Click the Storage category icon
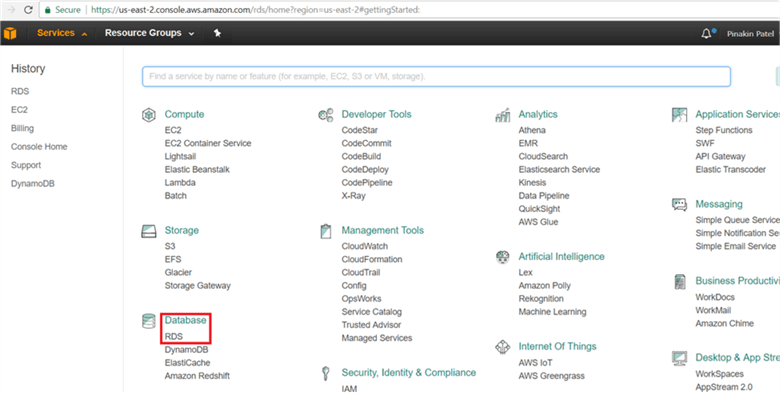 [x=149, y=231]
